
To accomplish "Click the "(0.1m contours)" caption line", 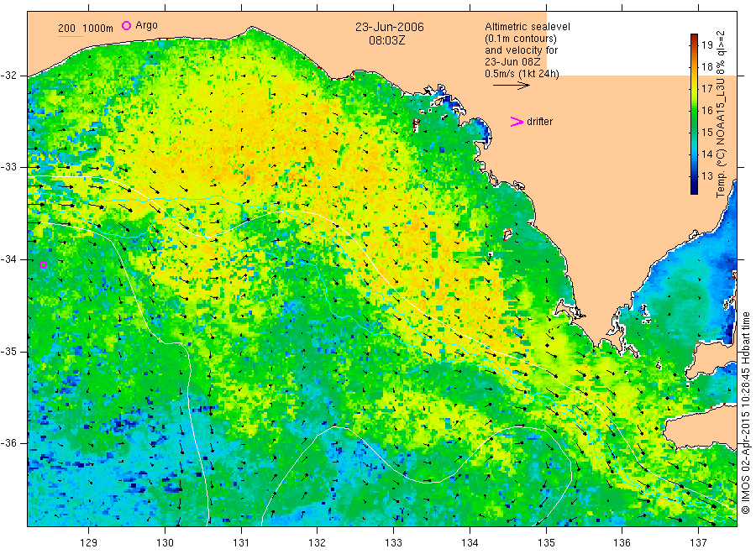I will 521,39.
